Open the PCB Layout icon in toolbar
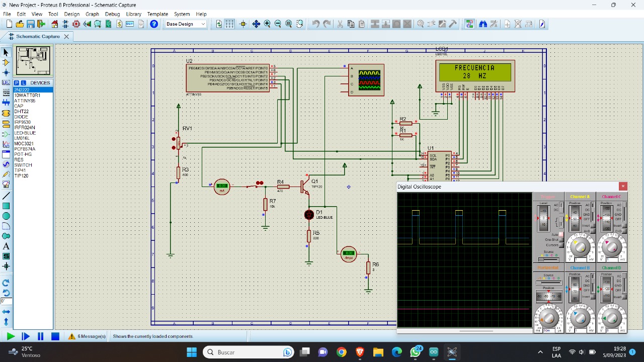Viewport: 644px width, 362px height. click(x=76, y=24)
